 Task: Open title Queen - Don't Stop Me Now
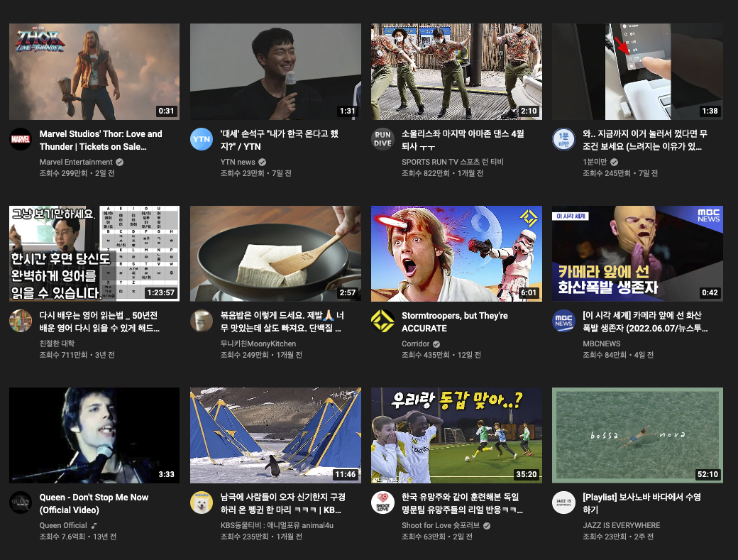[x=94, y=503]
